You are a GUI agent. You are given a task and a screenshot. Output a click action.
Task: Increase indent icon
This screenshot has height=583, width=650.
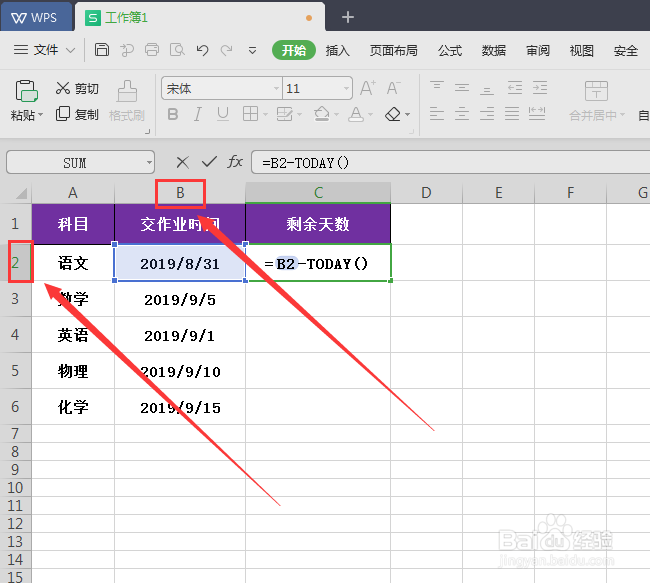point(540,88)
